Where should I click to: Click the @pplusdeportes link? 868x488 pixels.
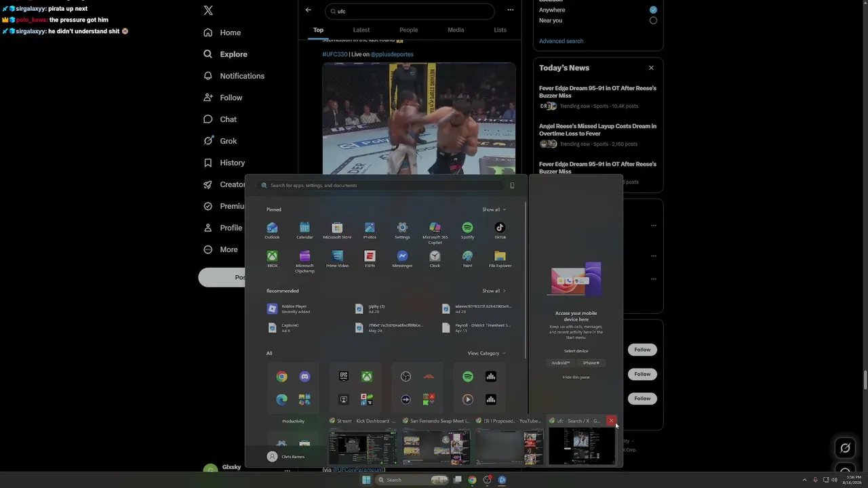[392, 54]
